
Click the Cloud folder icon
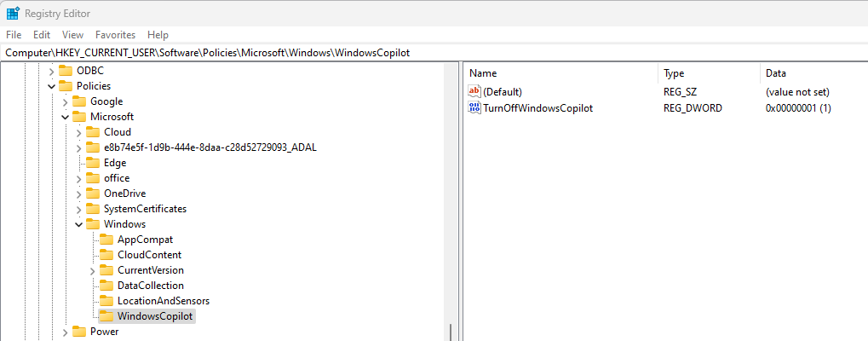tap(93, 132)
